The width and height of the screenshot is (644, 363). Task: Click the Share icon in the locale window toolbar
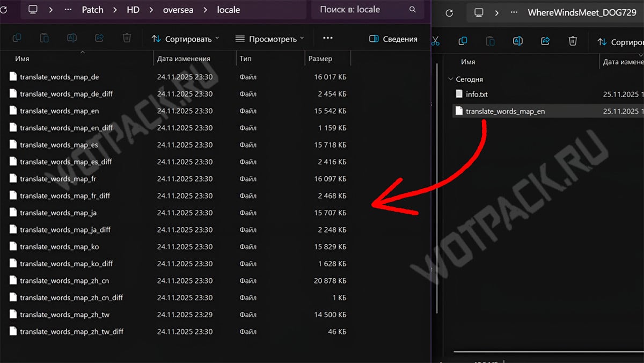coord(99,38)
